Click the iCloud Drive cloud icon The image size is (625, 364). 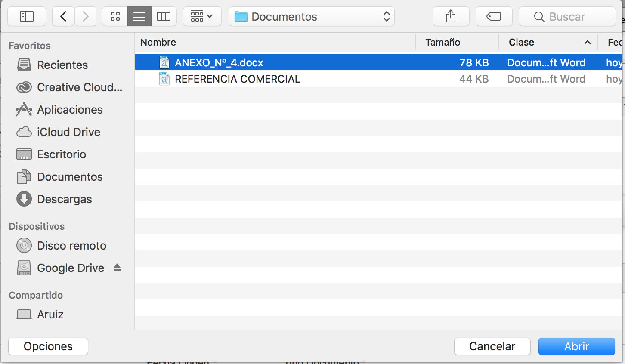24,132
